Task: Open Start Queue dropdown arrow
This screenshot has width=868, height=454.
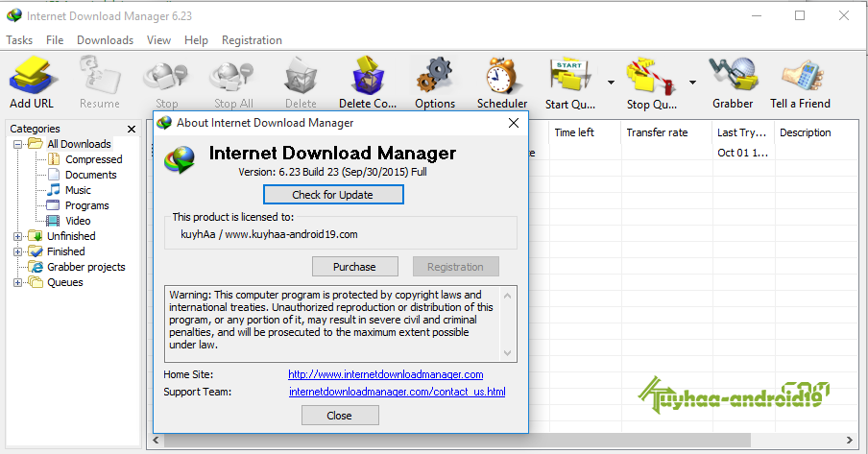Action: tap(611, 82)
